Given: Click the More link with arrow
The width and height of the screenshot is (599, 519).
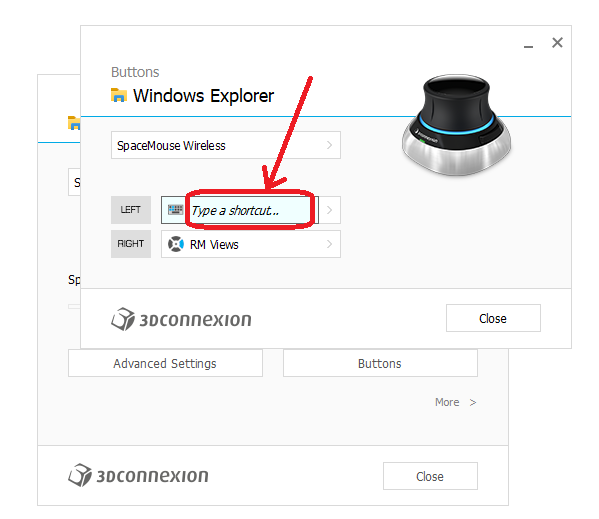Looking at the screenshot, I should tap(455, 402).
